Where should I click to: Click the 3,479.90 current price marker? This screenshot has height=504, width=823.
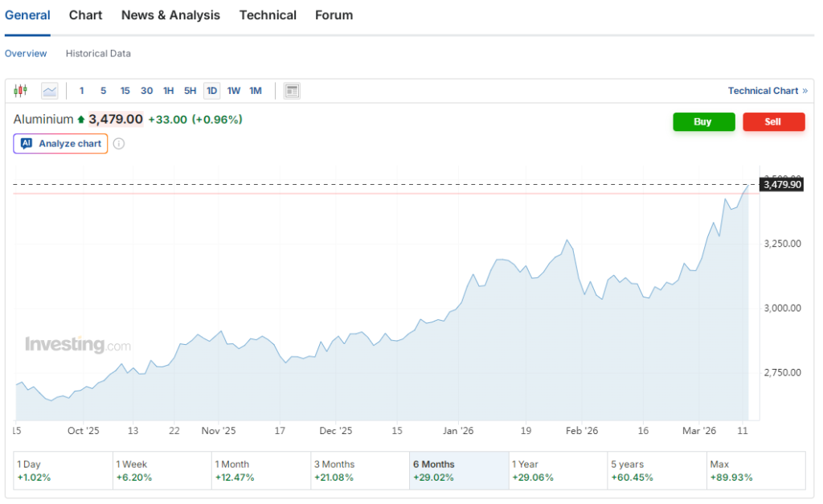click(781, 185)
